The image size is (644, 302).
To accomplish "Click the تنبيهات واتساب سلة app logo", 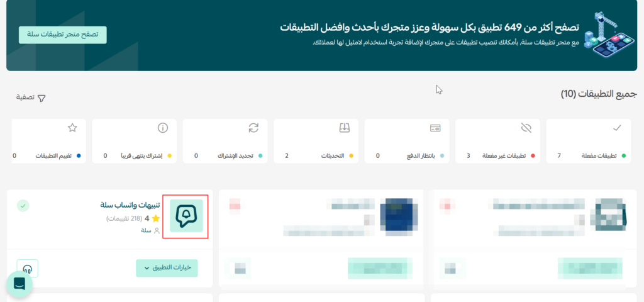I will pyautogui.click(x=186, y=216).
